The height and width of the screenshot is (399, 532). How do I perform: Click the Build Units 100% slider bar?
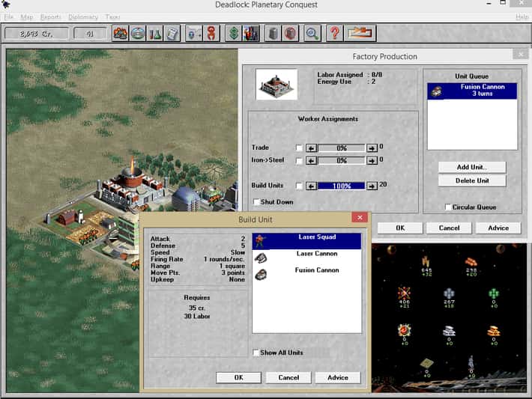point(342,186)
